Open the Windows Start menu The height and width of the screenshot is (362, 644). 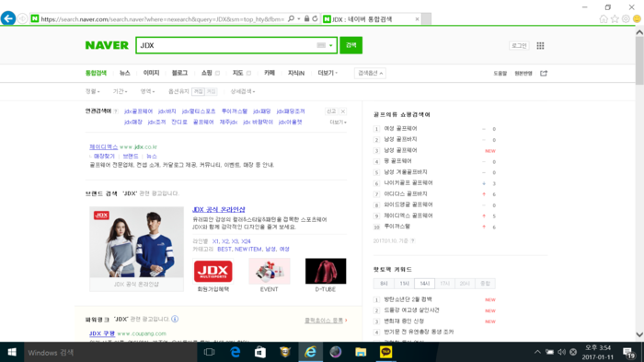pyautogui.click(x=12, y=352)
